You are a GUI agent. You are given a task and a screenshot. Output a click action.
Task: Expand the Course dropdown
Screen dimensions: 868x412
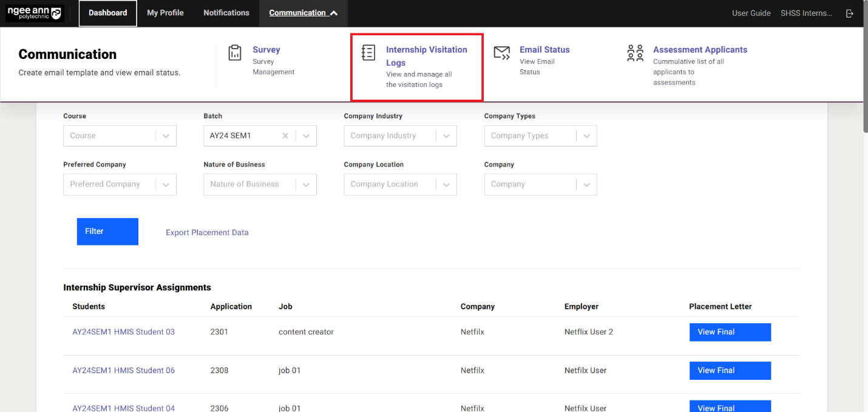point(166,136)
